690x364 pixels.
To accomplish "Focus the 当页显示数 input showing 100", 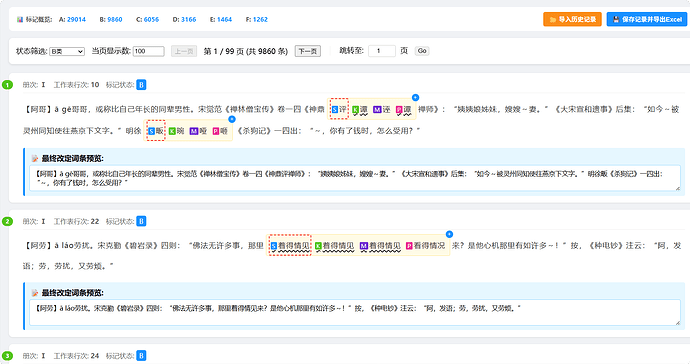I will coord(149,51).
